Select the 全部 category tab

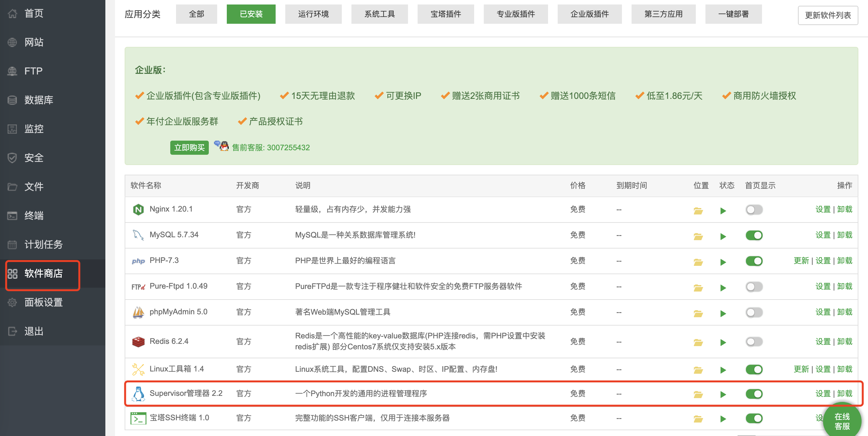coord(197,14)
